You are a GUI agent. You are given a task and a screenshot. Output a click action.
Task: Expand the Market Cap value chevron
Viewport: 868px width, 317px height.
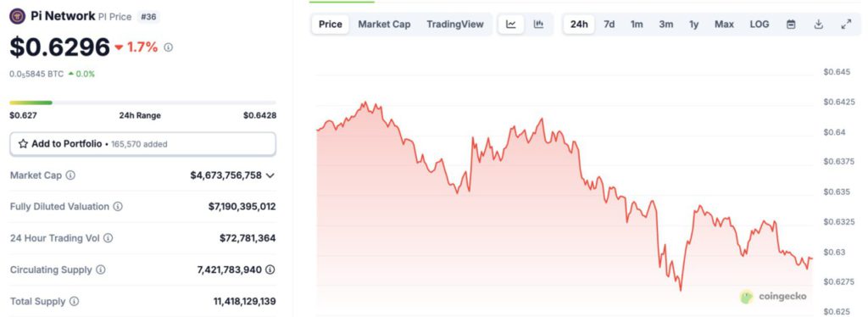click(x=270, y=175)
